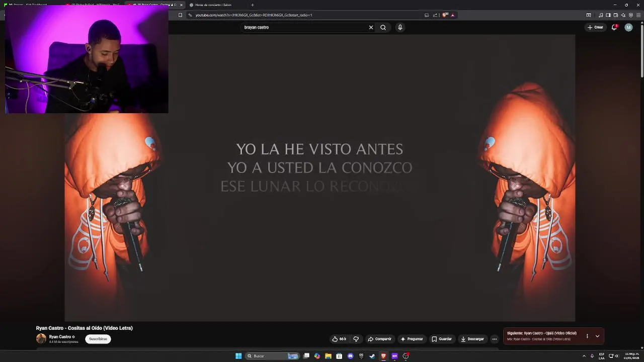Open Copilot from the taskbar
Image resolution: width=644 pixels, height=362 pixels.
(x=317, y=356)
